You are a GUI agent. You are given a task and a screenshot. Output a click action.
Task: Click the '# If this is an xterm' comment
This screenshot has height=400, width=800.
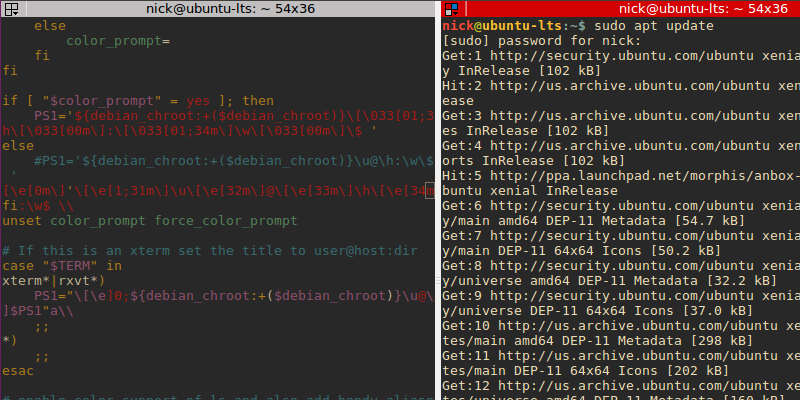tap(210, 251)
